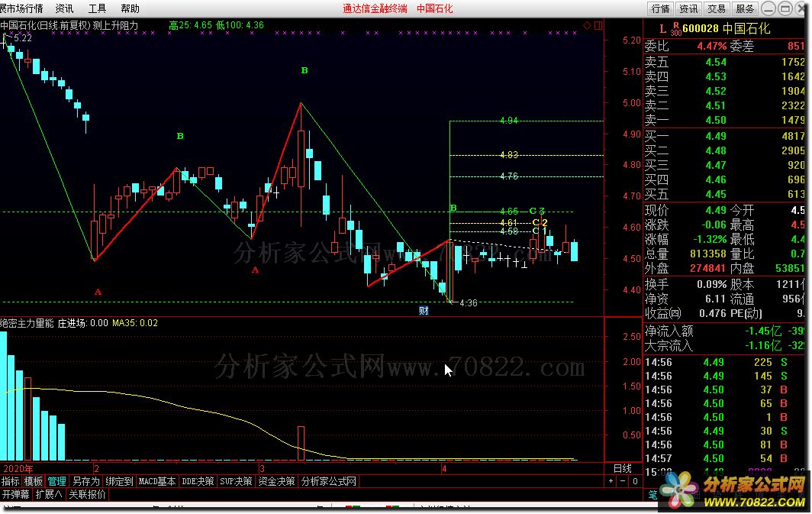
Task: Click the 行情 button at top right
Action: click(x=660, y=9)
